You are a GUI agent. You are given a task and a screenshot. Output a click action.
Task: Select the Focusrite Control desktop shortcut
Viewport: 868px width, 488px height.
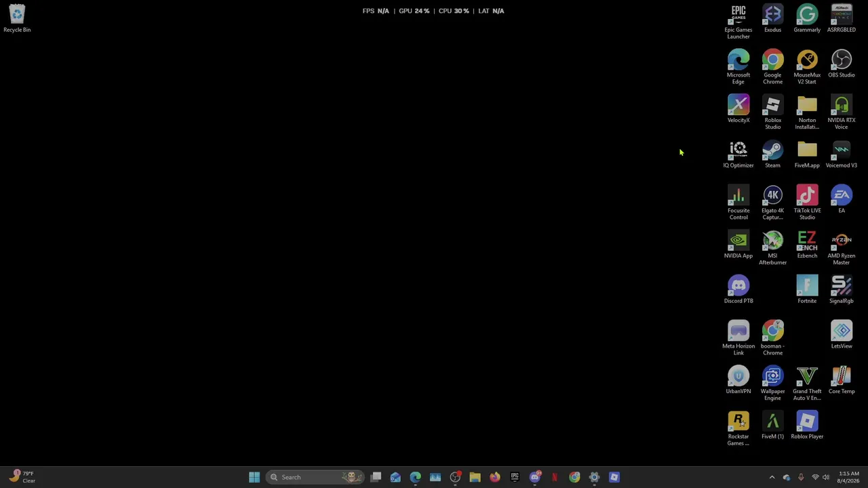738,203
